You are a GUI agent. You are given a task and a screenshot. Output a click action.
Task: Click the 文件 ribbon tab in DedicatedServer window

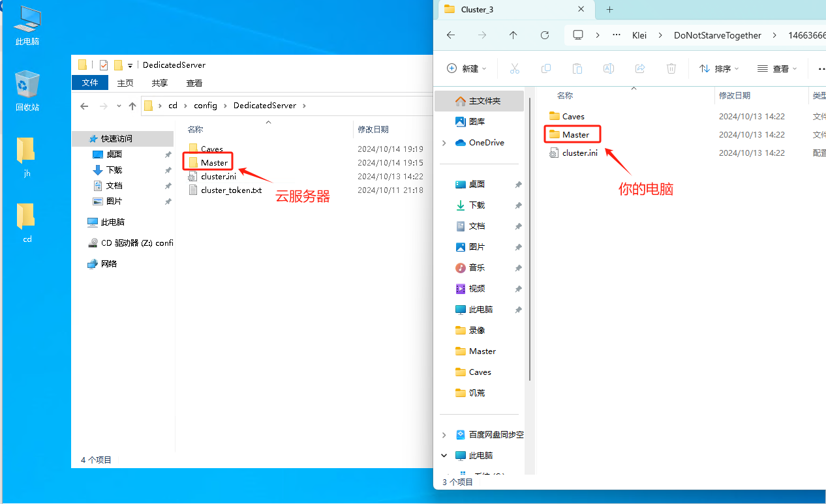(x=90, y=83)
